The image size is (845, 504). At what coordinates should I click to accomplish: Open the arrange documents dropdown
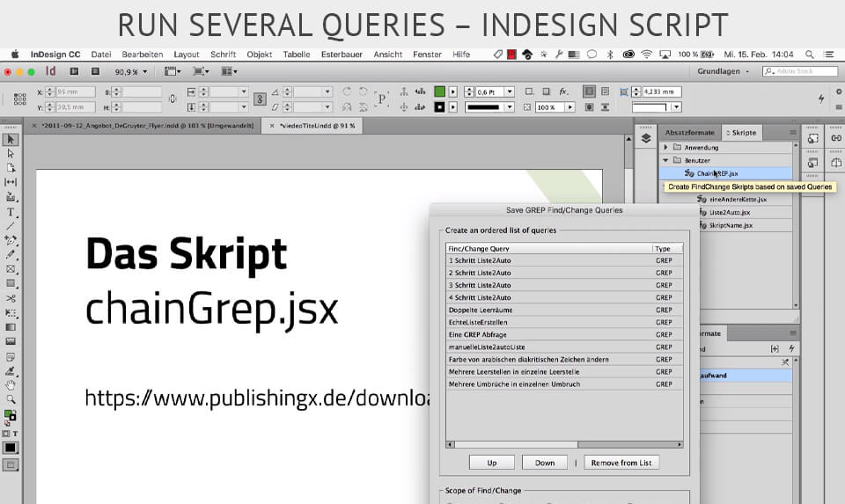click(x=229, y=71)
